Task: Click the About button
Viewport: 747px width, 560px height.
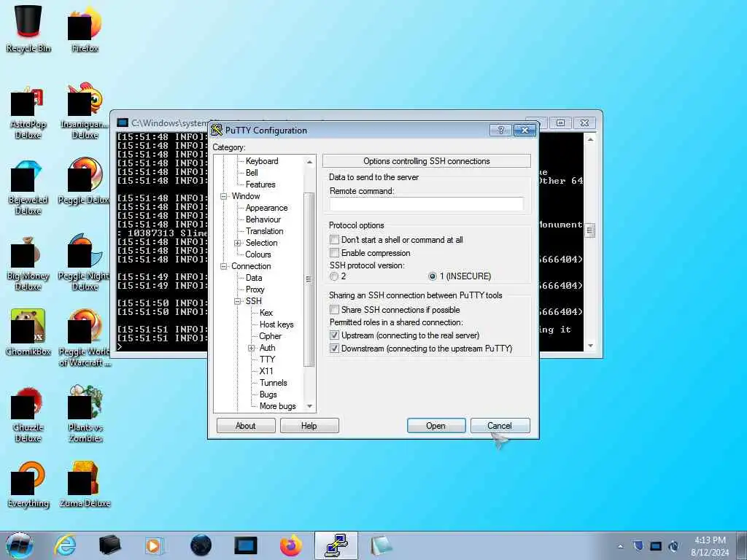Action: click(x=246, y=426)
